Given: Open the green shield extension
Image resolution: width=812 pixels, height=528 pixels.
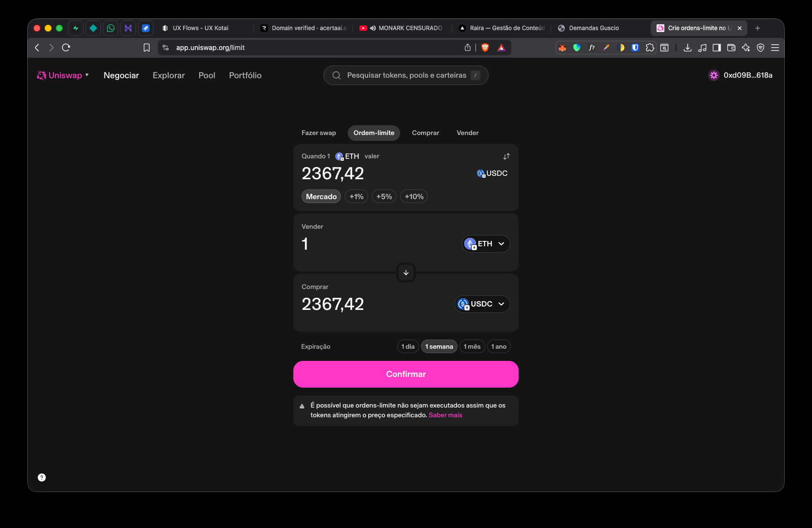Looking at the screenshot, I should 577,48.
